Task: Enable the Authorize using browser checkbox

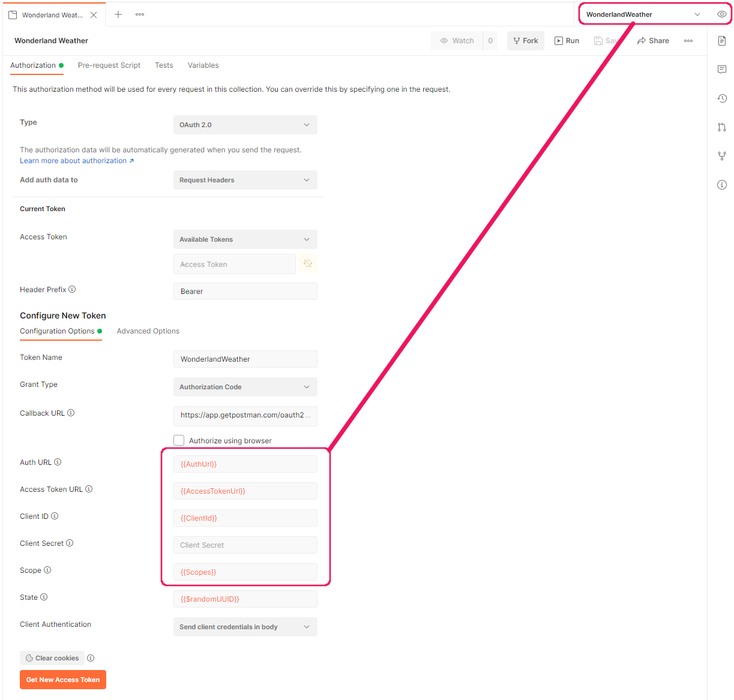Action: click(x=179, y=440)
